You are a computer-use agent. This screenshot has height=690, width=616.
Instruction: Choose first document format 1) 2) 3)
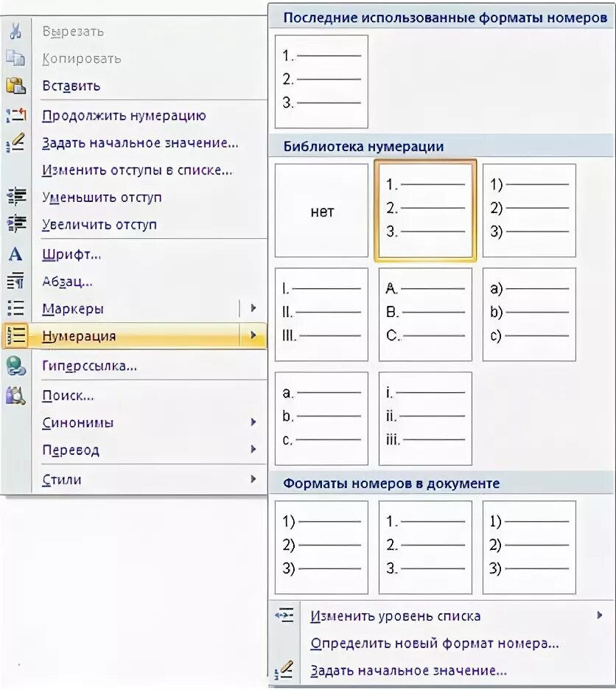(x=322, y=548)
